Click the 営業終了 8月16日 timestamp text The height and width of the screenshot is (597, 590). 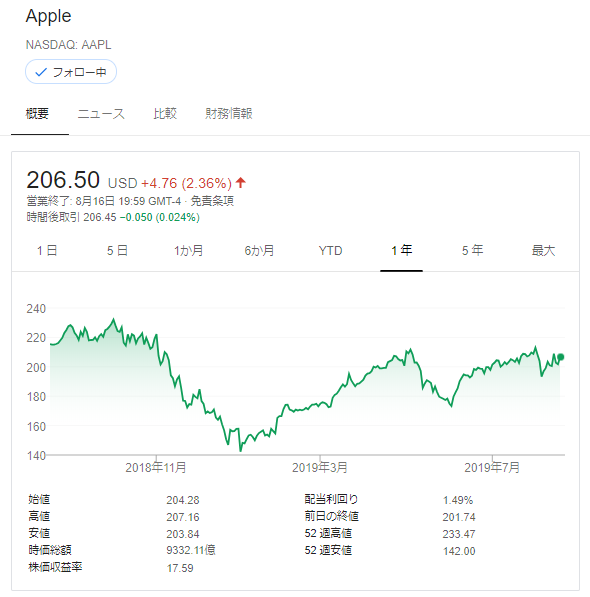pos(104,201)
